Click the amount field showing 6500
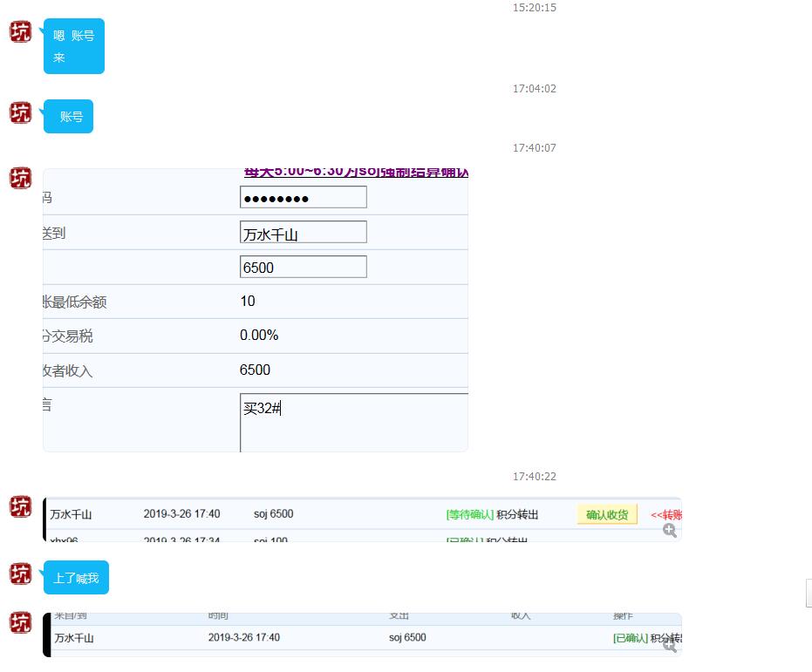This screenshot has height=672, width=812. coord(303,268)
